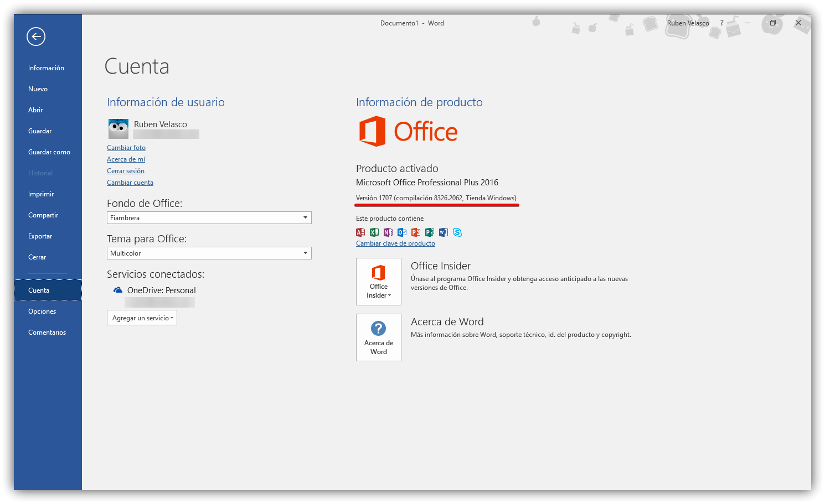This screenshot has height=504, width=825.
Task: Open the Acerca de mí link
Action: (126, 159)
